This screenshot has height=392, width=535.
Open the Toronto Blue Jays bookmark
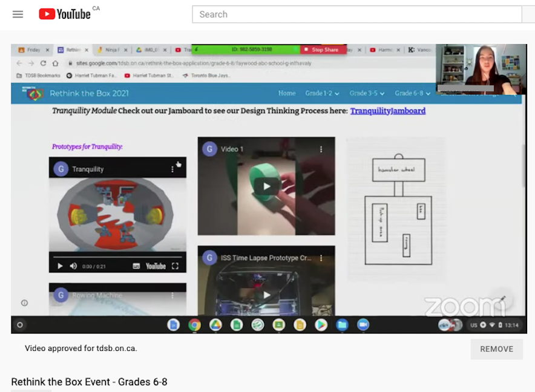tap(207, 76)
